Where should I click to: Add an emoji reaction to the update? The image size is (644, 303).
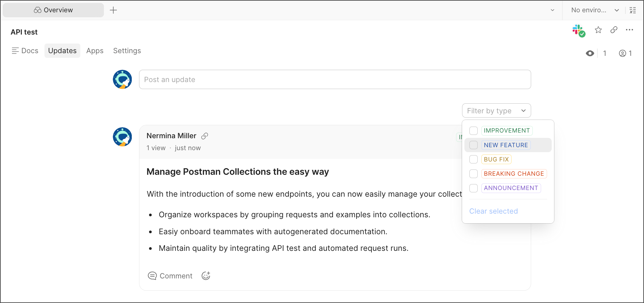coord(206,276)
